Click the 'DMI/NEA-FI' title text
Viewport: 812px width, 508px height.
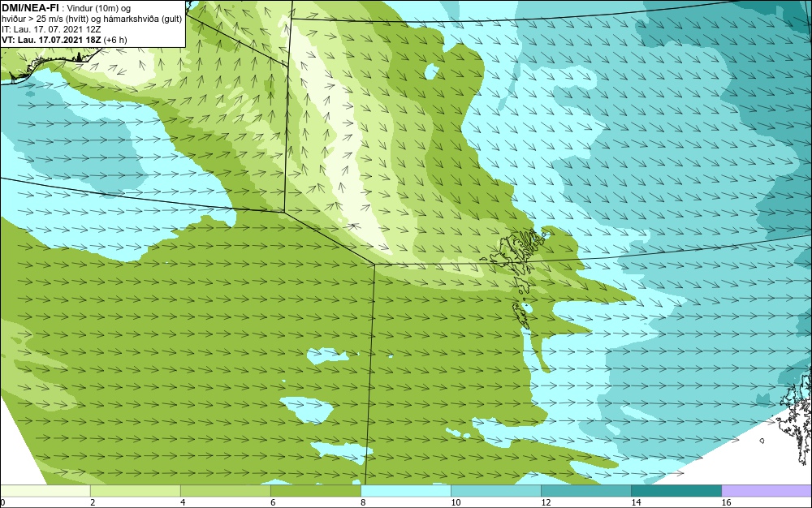[31, 7]
